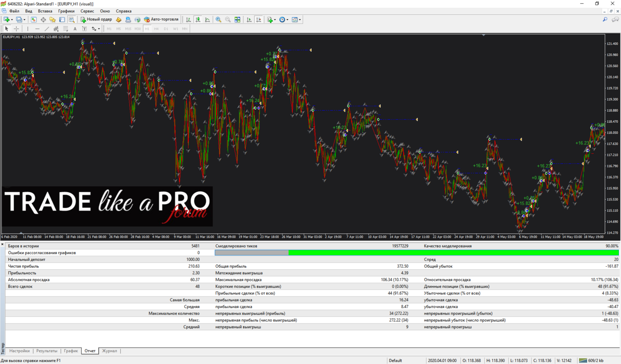Viewport: 621px width, 364px height.
Task: Open the Вставка menu
Action: point(45,11)
